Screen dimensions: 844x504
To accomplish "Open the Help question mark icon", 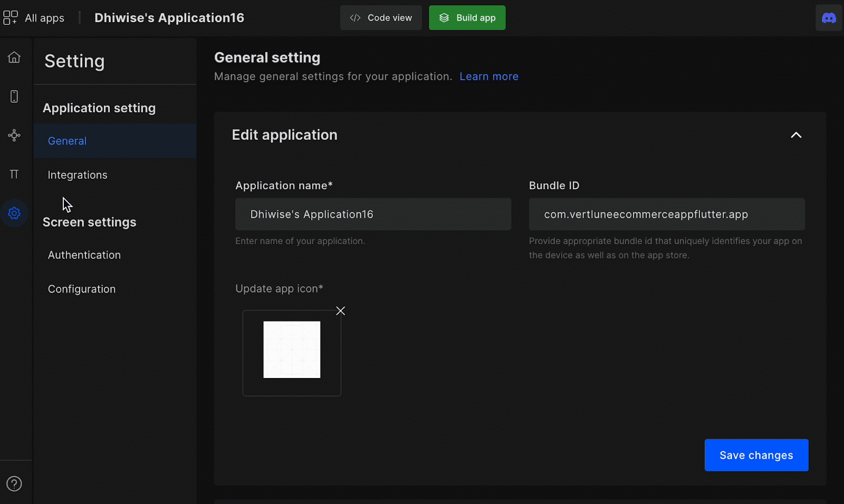I will (x=14, y=483).
